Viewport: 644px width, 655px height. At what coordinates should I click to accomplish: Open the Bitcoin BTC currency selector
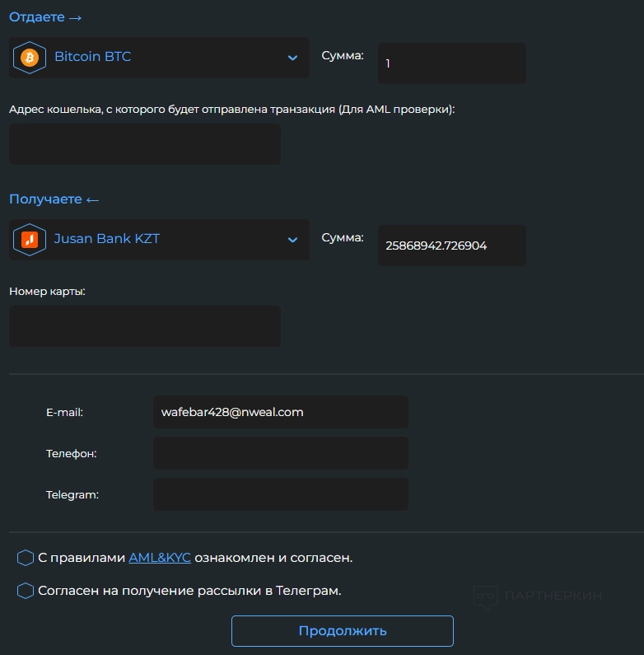tap(159, 58)
